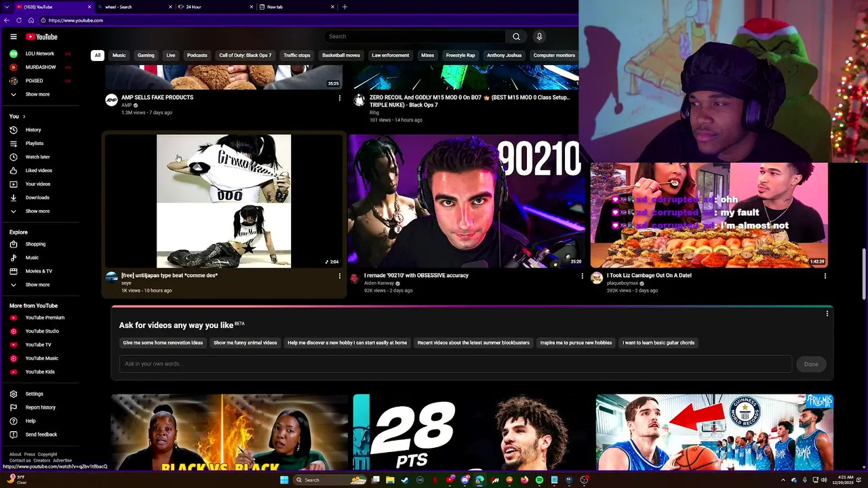This screenshot has width=868, height=488.
Task: Select the Gaming filter chip
Action: point(146,56)
